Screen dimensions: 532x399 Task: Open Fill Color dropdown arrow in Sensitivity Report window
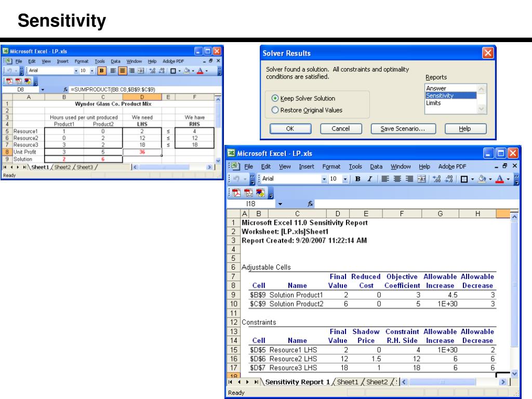(x=490, y=179)
